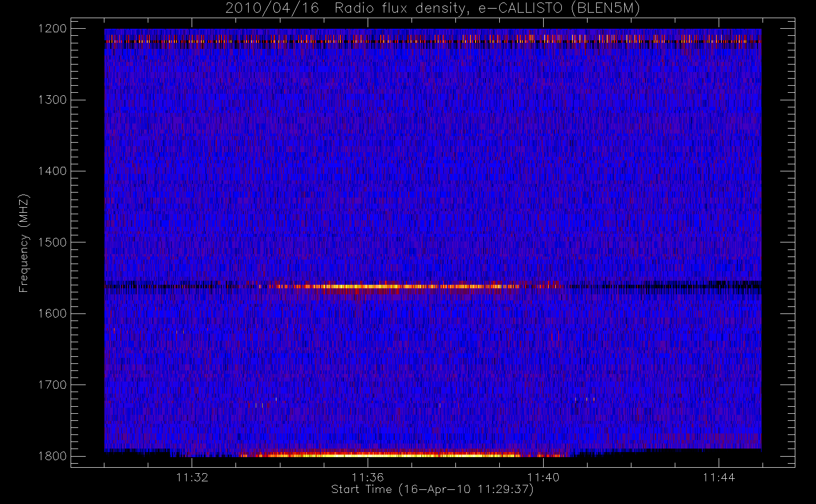The height and width of the screenshot is (504, 816).
Task: Click the 1500 frequency tick label
Action: tap(52, 242)
